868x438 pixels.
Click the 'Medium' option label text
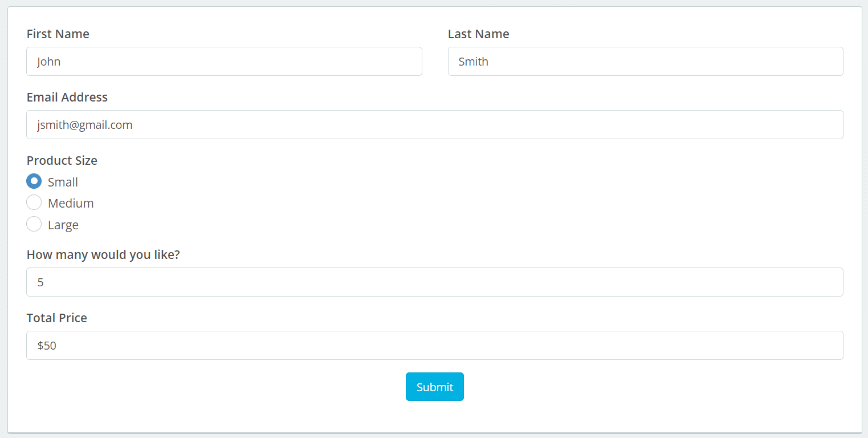[x=71, y=203]
